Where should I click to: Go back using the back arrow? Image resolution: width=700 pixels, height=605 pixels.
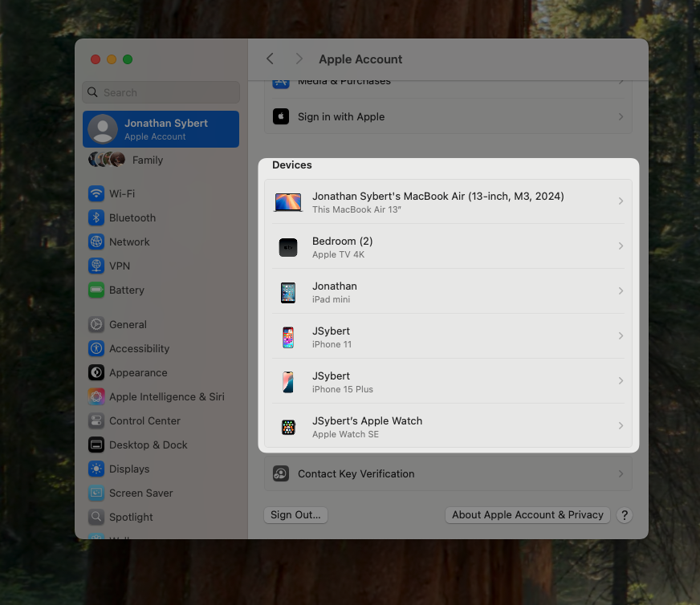pyautogui.click(x=270, y=59)
